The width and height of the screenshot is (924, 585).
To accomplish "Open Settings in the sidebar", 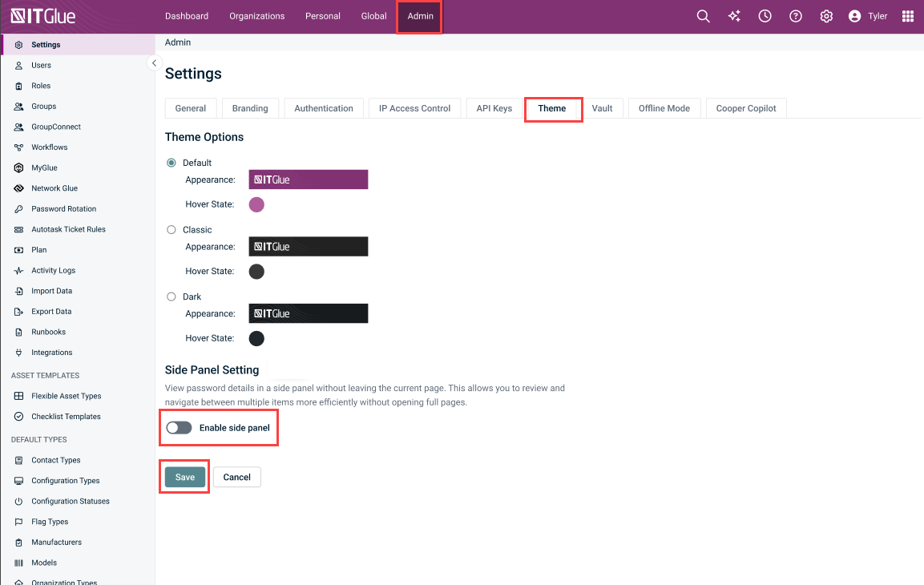I will 79,45.
